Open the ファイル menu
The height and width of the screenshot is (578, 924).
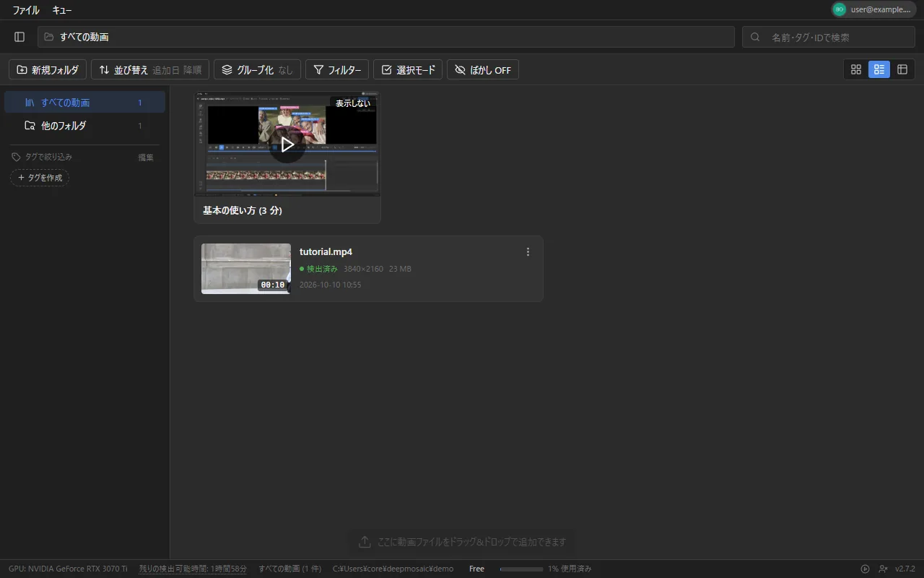point(25,10)
